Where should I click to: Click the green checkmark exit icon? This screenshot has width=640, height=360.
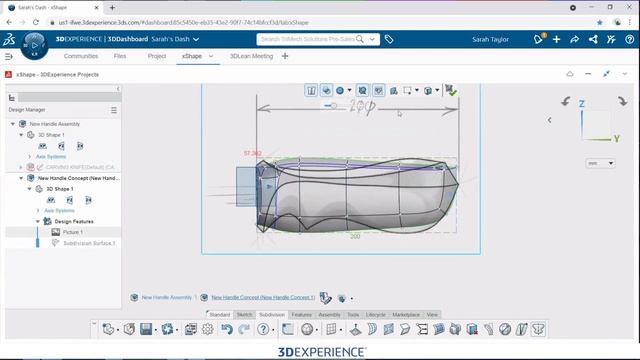tap(451, 90)
